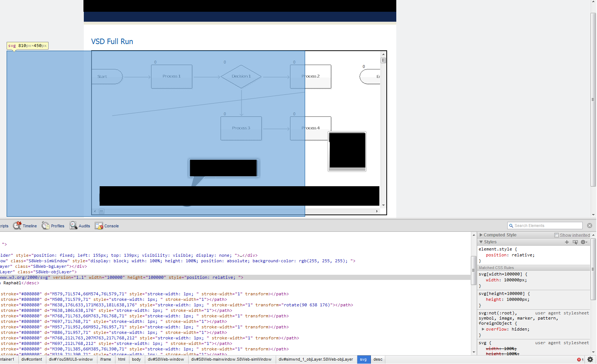Add a new style rule with the plus icon

(x=566, y=242)
